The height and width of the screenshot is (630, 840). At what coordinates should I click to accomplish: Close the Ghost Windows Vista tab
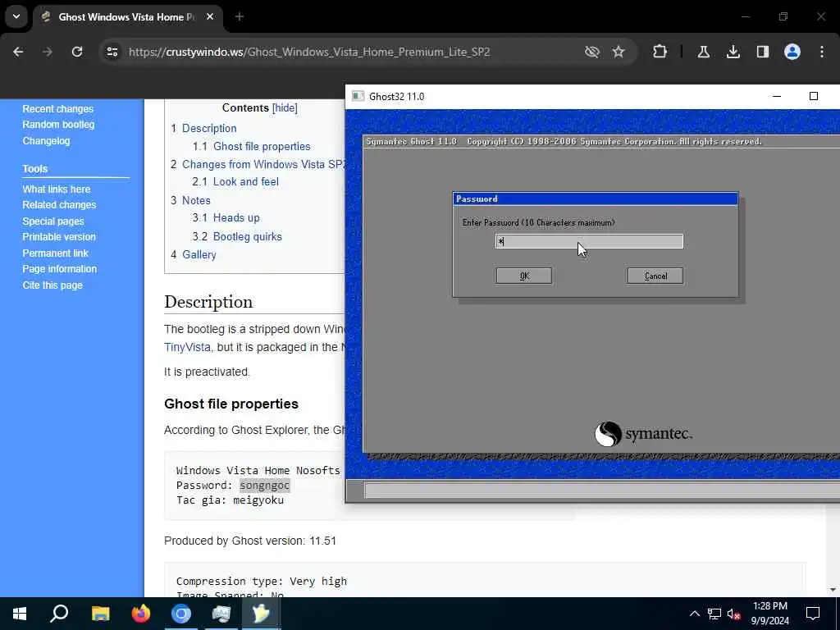(210, 17)
